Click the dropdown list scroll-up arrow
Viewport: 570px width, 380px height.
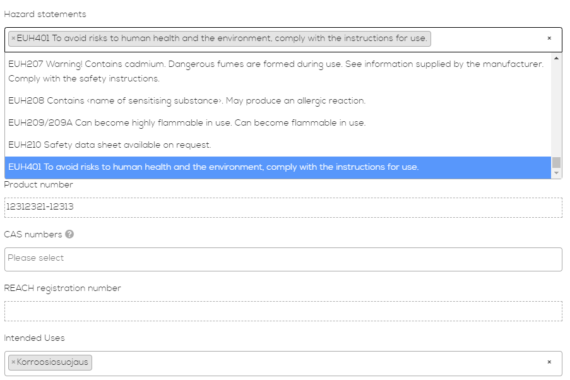coord(556,58)
